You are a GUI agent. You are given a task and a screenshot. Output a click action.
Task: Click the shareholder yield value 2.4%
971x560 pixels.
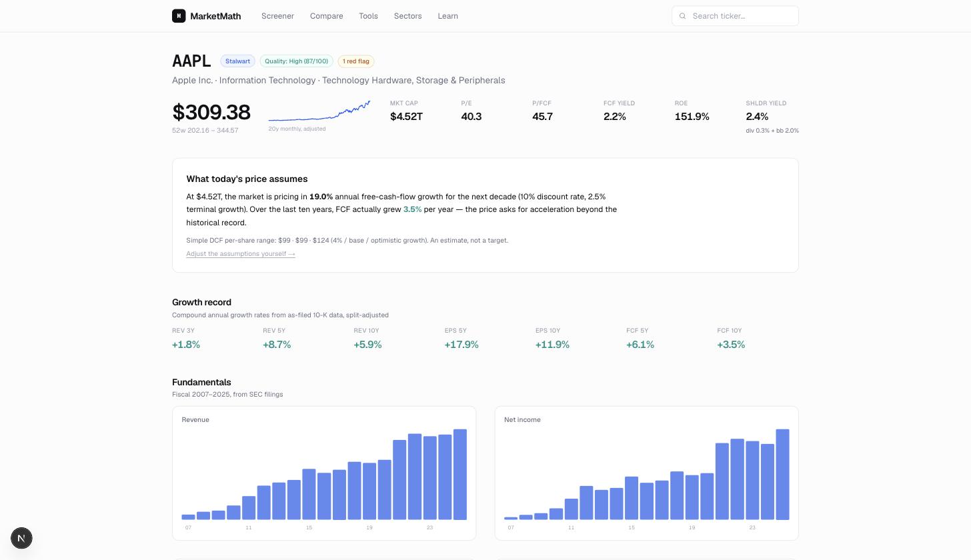757,117
